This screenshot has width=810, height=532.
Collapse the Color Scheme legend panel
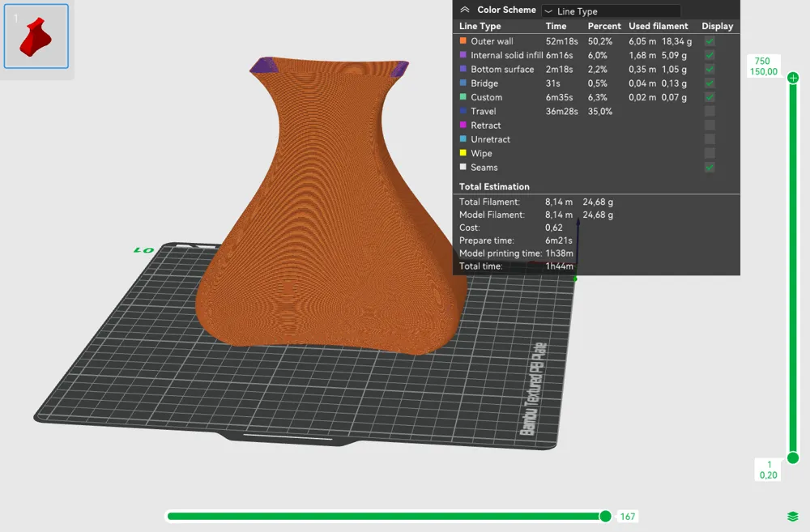[x=464, y=10]
